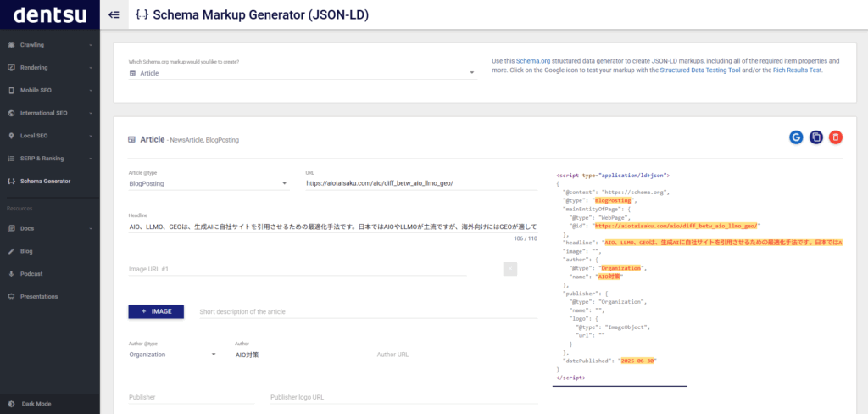Click the Dark Mode half-circle icon
Screen dimensions: 868x414
click(x=11, y=404)
